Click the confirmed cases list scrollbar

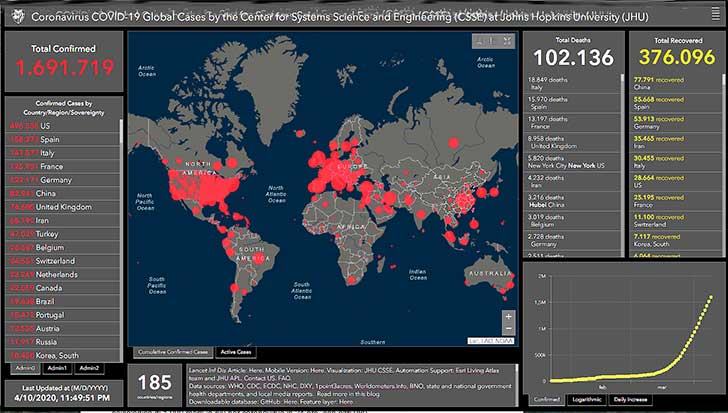122,131
